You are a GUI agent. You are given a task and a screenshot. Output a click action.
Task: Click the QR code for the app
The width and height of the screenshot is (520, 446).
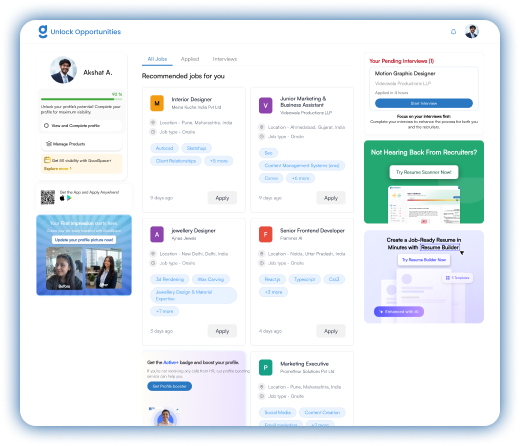tap(48, 197)
